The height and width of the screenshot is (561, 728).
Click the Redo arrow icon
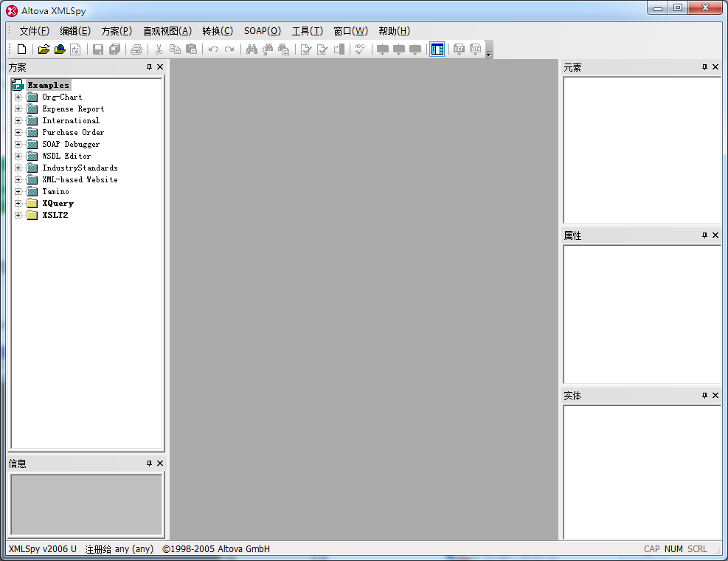pyautogui.click(x=229, y=49)
